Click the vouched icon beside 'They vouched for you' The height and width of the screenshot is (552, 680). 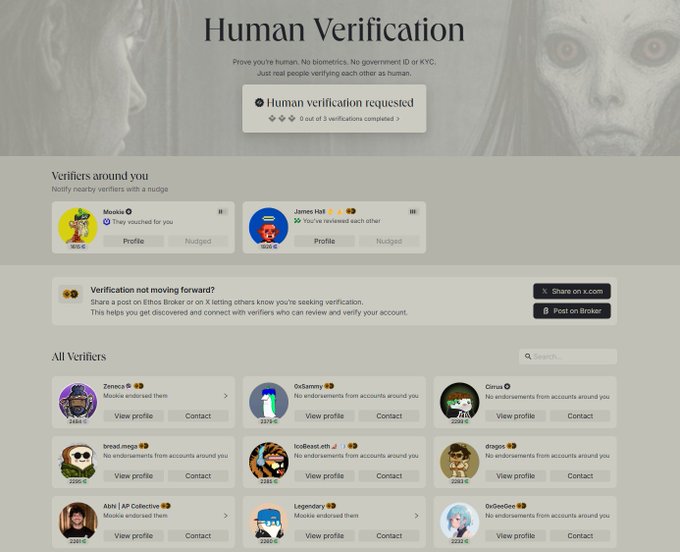[x=107, y=222]
